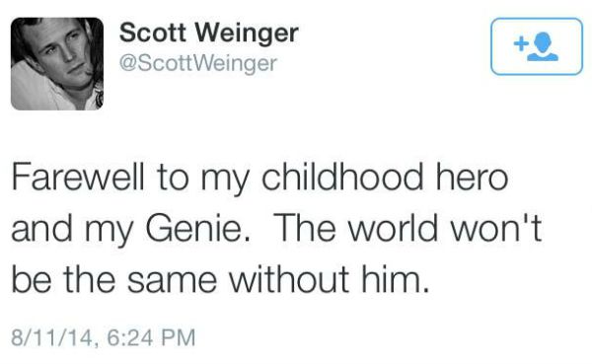Click the word "without" in the tweet
Image resolution: width=592 pixels, height=364 pixels.
pyautogui.click(x=289, y=280)
